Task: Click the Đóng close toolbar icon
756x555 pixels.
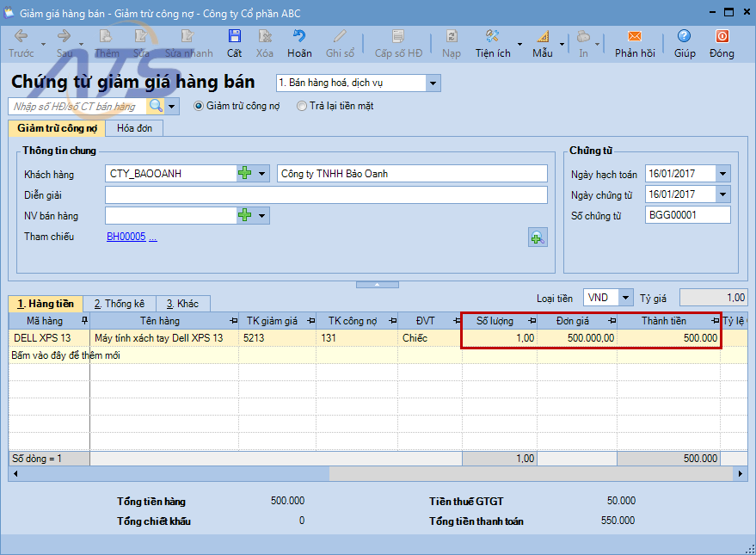Action: click(x=722, y=37)
